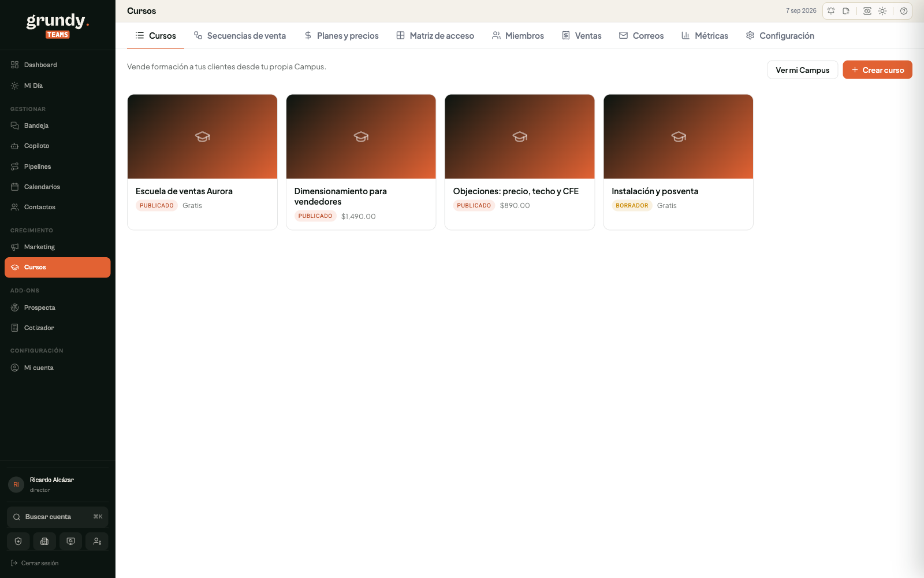Open the Configuración tab

point(780,36)
